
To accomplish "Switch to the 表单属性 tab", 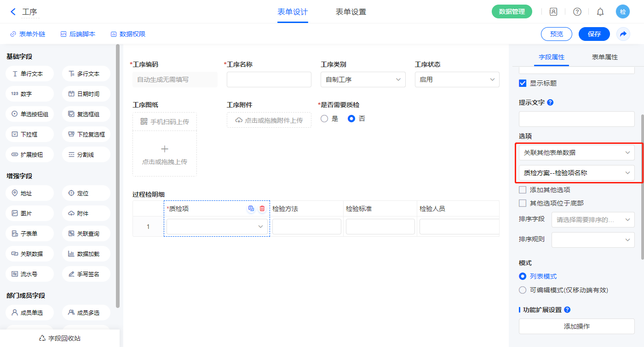I will click(x=604, y=57).
